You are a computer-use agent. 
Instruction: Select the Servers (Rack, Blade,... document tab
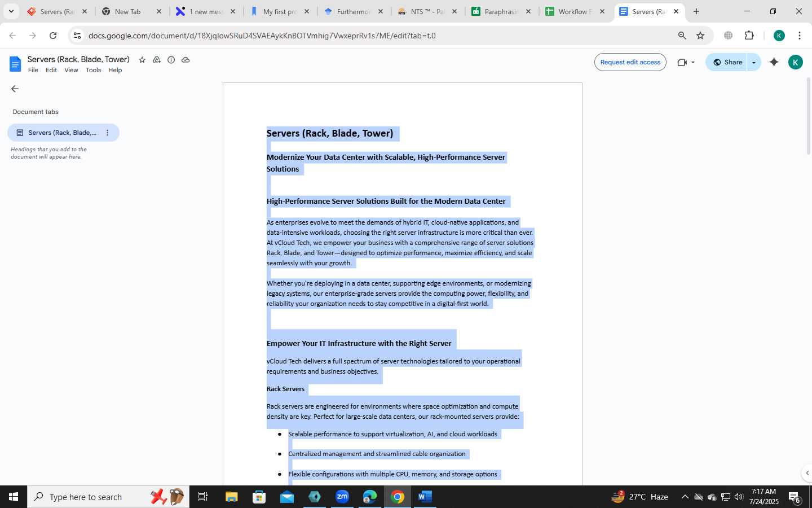pos(62,133)
